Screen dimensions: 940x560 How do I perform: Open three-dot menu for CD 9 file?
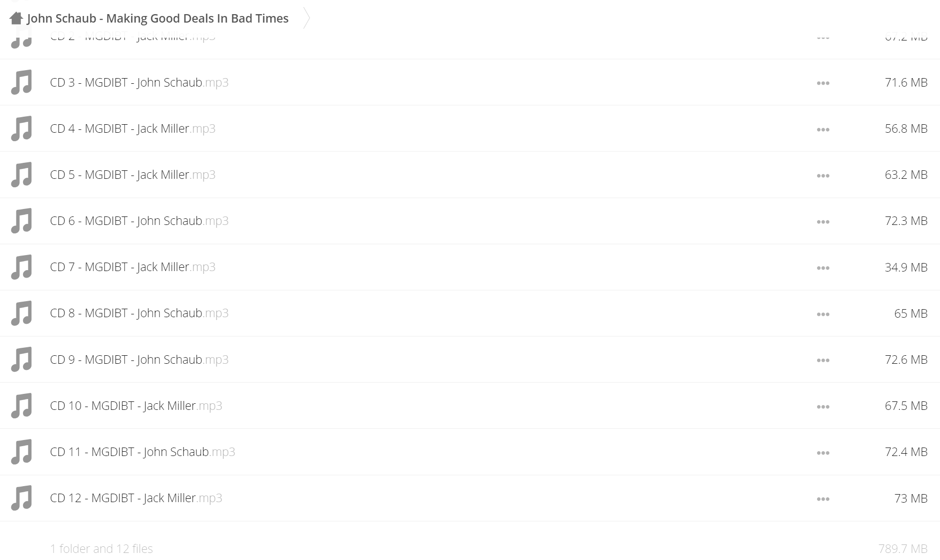(x=823, y=360)
